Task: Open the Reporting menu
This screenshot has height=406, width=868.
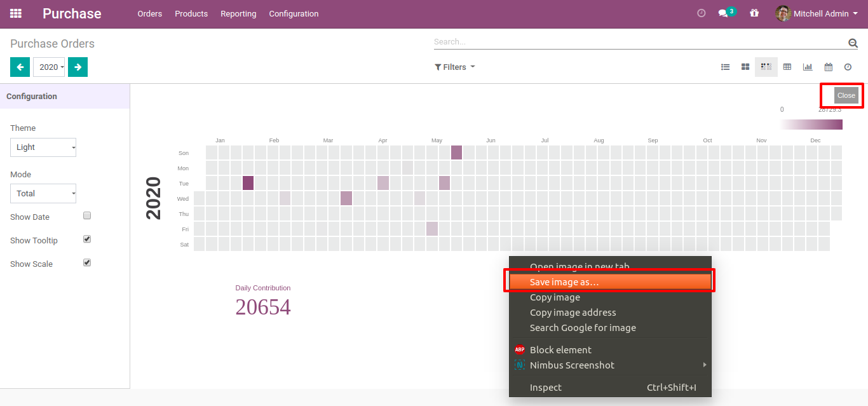Action: (x=238, y=13)
